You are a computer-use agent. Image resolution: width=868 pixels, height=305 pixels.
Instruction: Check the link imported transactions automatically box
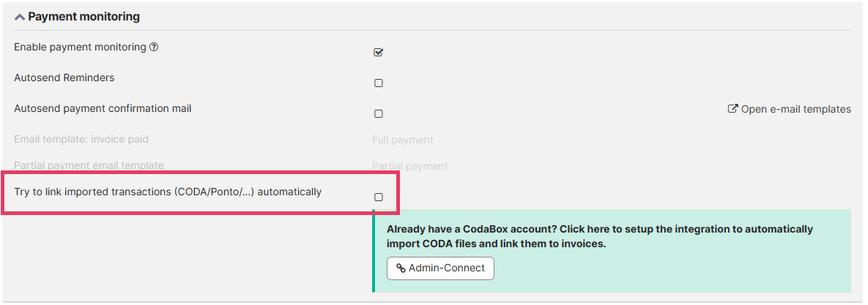pos(379,197)
